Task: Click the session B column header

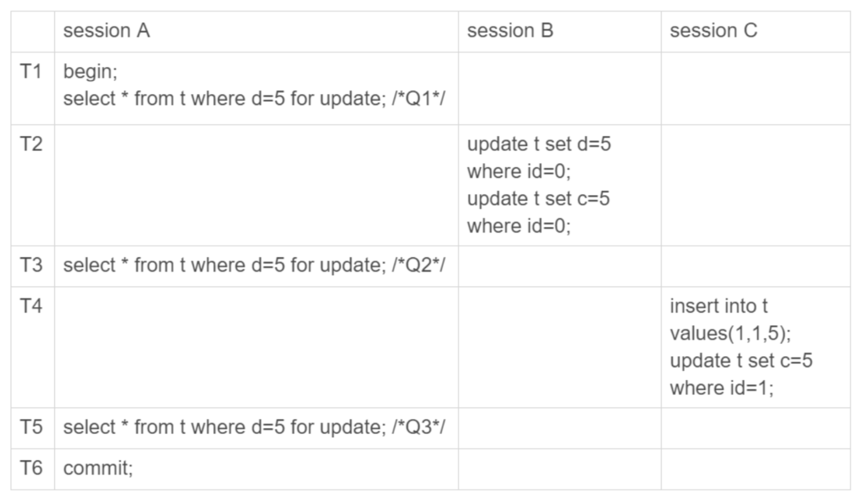Action: (510, 31)
